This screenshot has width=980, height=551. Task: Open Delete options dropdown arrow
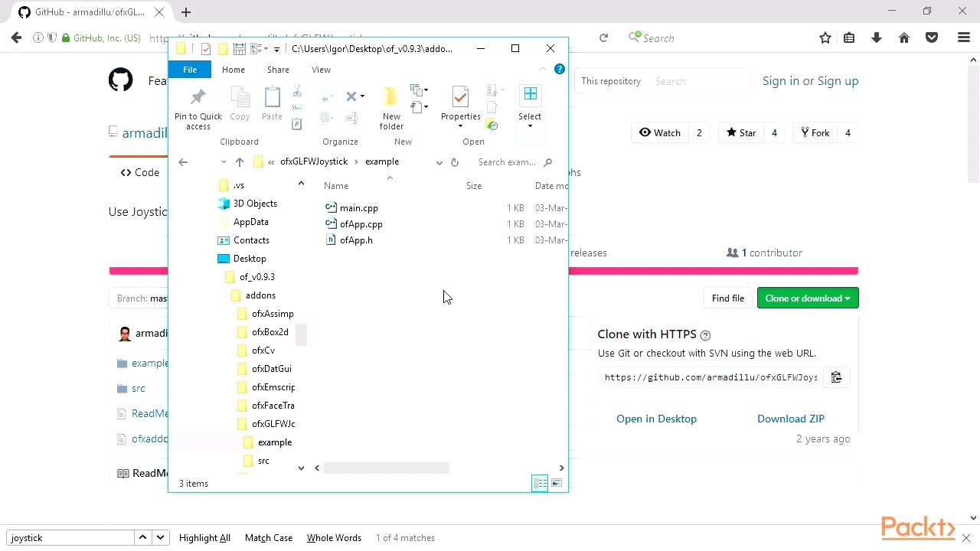point(362,96)
